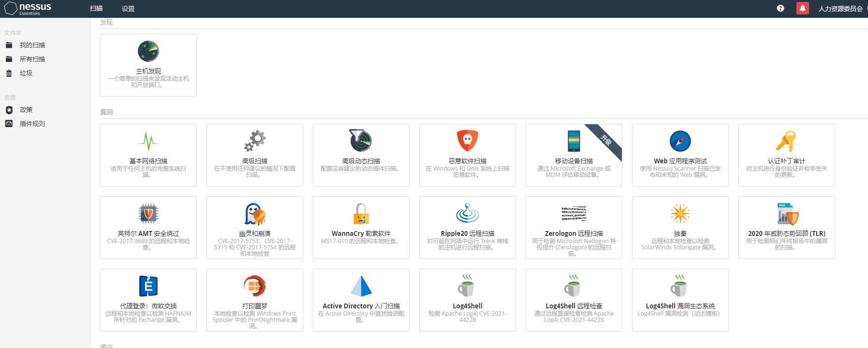The height and width of the screenshot is (348, 868).
Task: Click the 恶意软件扫描 title text
Action: [468, 161]
